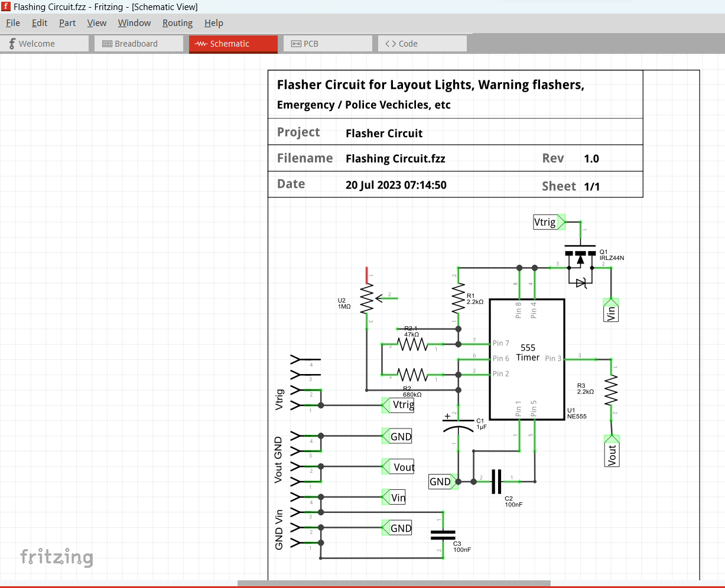The image size is (725, 588).
Task: Go to the Welcome tab
Action: [37, 44]
